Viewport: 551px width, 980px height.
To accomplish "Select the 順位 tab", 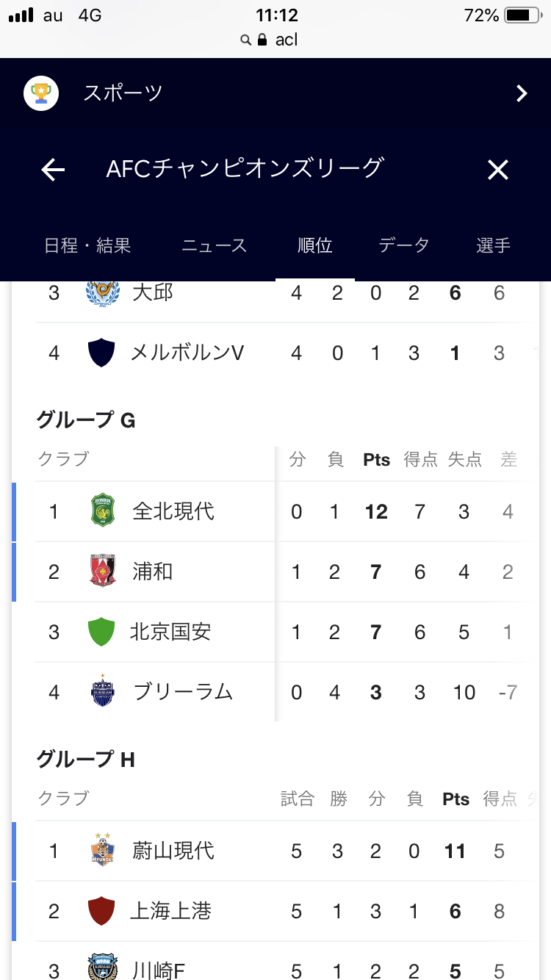I will pos(315,245).
